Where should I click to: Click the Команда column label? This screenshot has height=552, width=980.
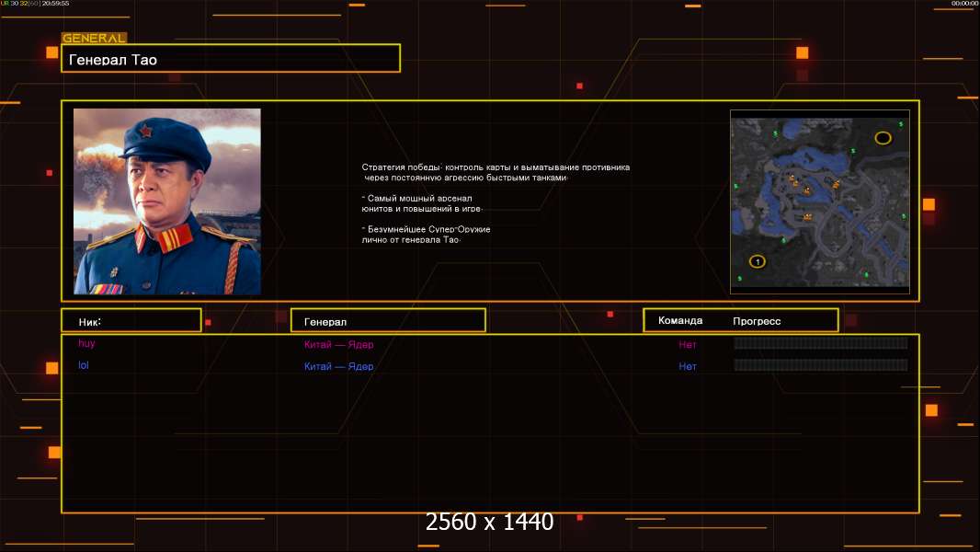point(680,320)
